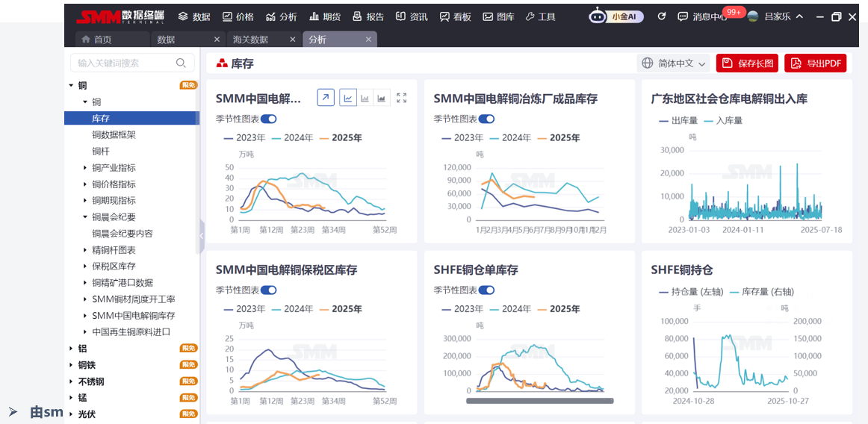Click the open-in-new-window arrow icon on first chart
This screenshot has height=424, width=868.
(326, 98)
